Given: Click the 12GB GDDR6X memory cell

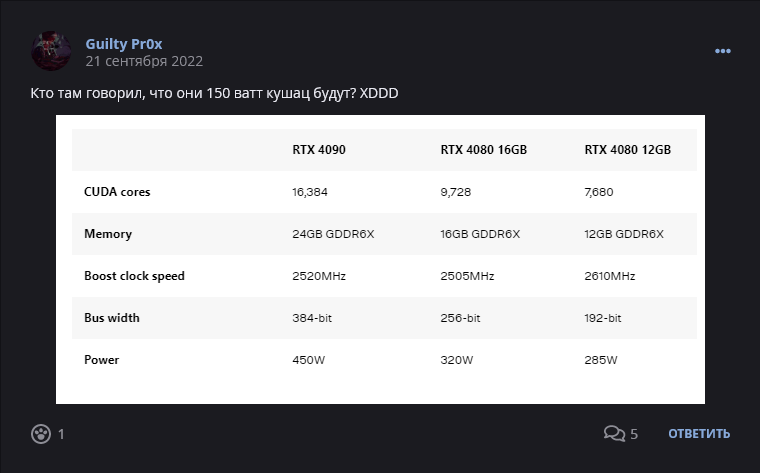Looking at the screenshot, I should pos(624,234).
